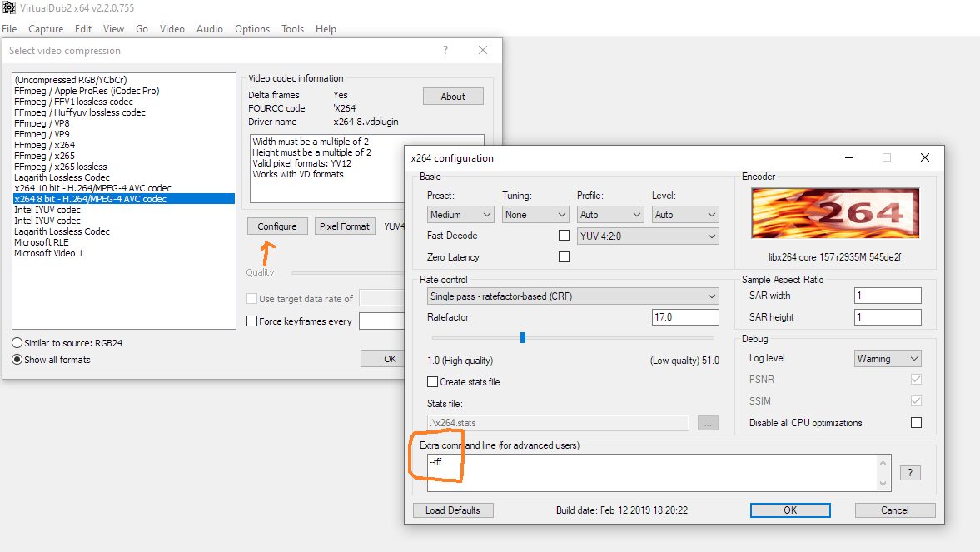This screenshot has width=980, height=552.
Task: Open the File menu
Action: click(x=9, y=29)
